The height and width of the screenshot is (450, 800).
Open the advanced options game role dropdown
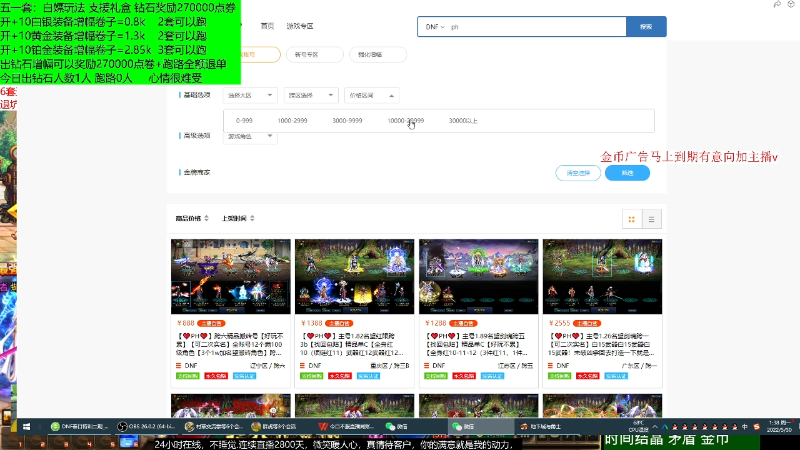(250, 136)
